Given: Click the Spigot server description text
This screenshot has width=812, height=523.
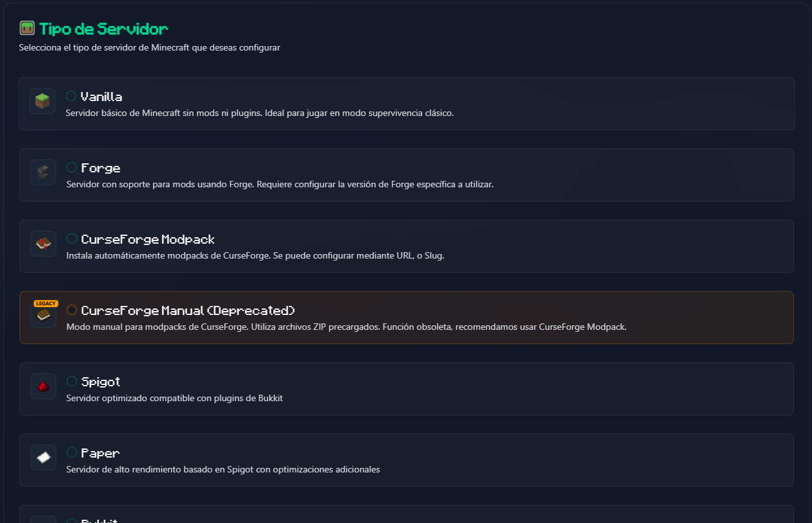Looking at the screenshot, I should coord(174,398).
